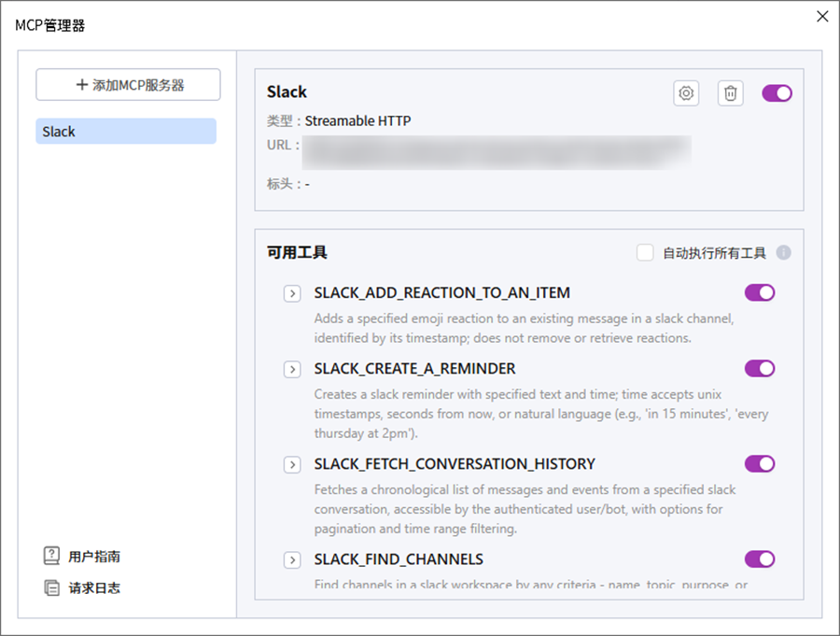Switch off SLACK_FIND_CHANNELS tool toggle
Screen dimensions: 840x636
[760, 559]
